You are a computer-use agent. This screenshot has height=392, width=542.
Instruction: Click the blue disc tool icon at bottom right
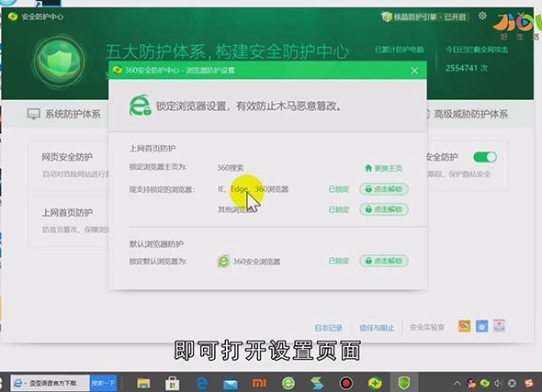point(482,326)
